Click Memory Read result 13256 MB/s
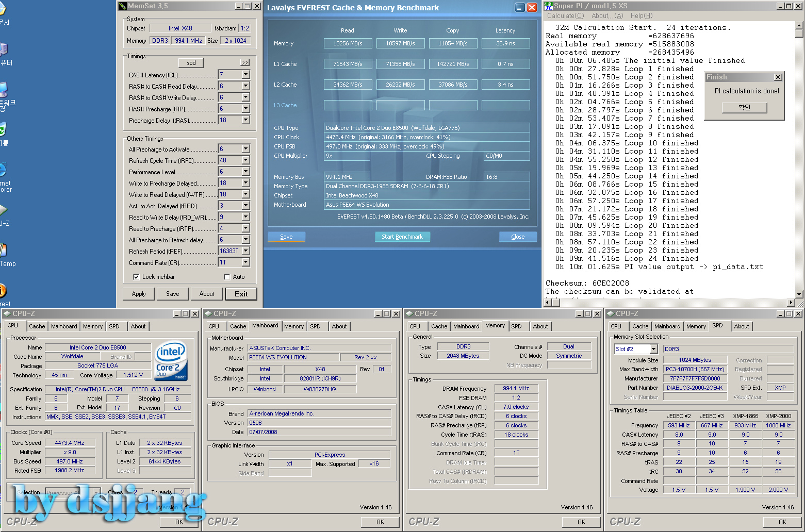This screenshot has height=532, width=805. coord(348,43)
